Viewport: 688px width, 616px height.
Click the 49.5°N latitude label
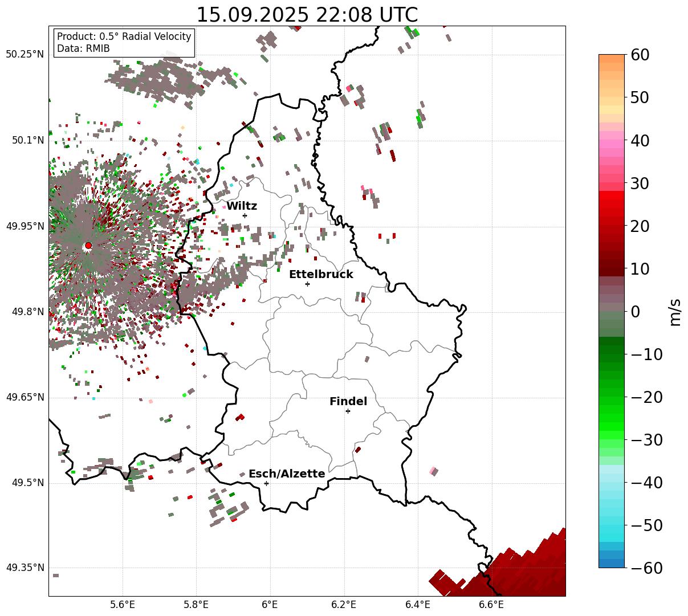pyautogui.click(x=27, y=483)
